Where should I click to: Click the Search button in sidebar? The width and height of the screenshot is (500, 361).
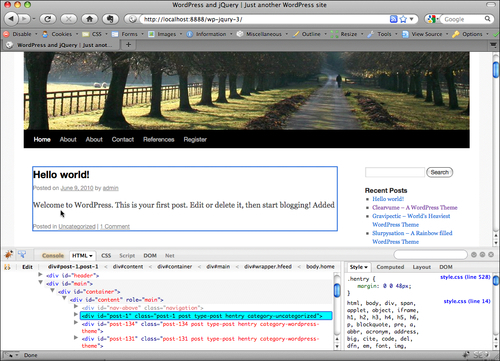click(x=439, y=172)
